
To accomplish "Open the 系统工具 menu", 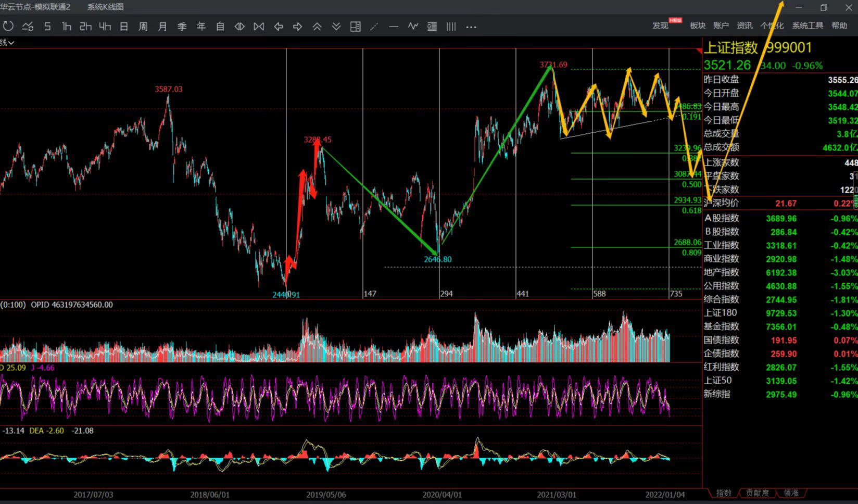I will [x=807, y=26].
